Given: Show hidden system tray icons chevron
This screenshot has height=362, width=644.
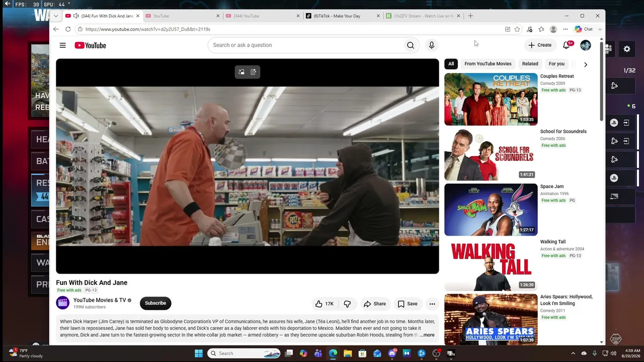Looking at the screenshot, I should click(x=573, y=353).
